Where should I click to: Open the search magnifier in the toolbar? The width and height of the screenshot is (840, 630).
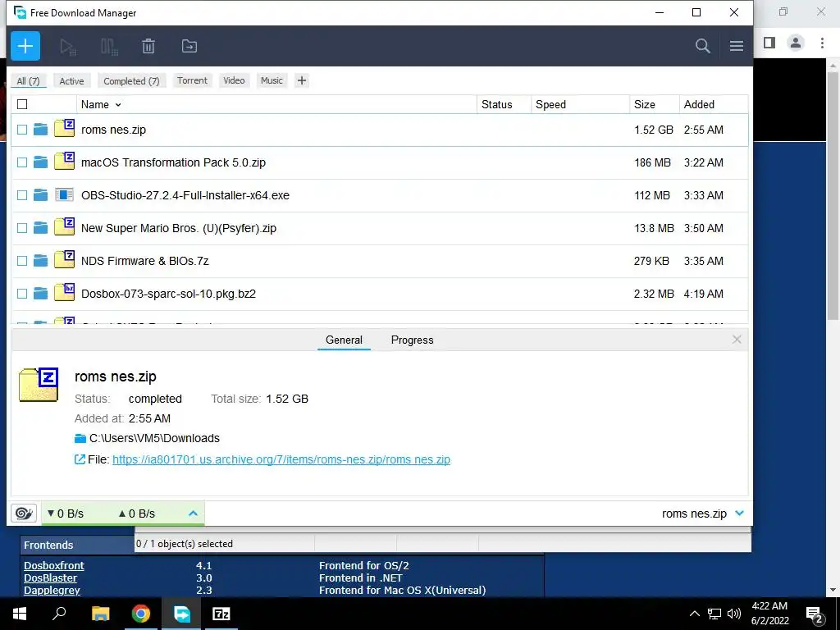[703, 46]
